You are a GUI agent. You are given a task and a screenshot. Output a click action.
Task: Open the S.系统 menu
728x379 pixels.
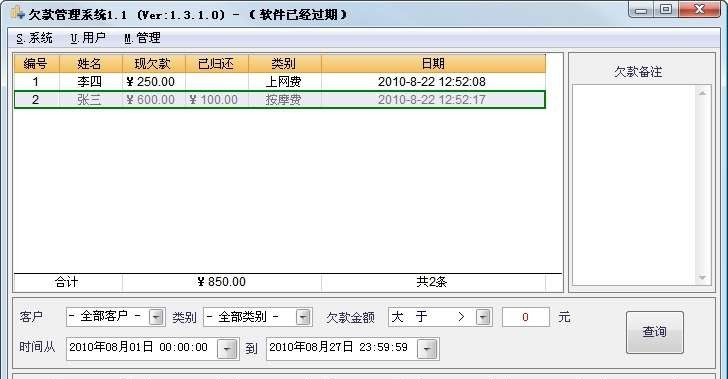point(34,38)
